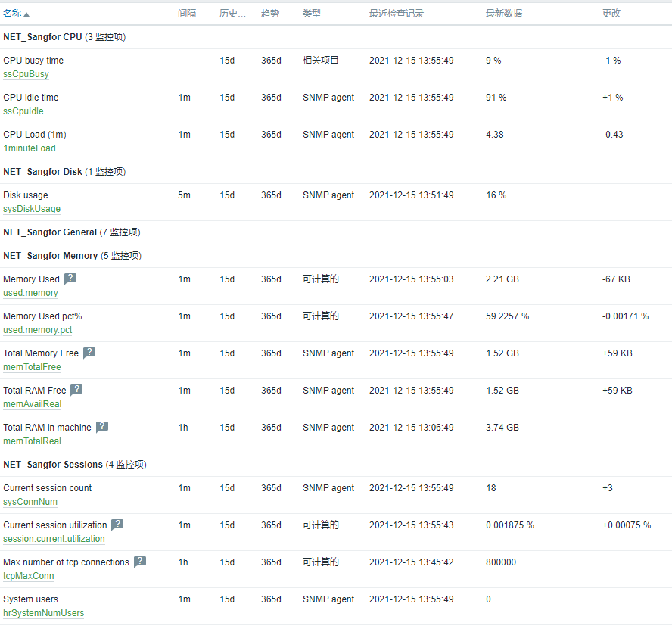Click help icon for Current session utilization
The width and height of the screenshot is (672, 632).
[117, 525]
